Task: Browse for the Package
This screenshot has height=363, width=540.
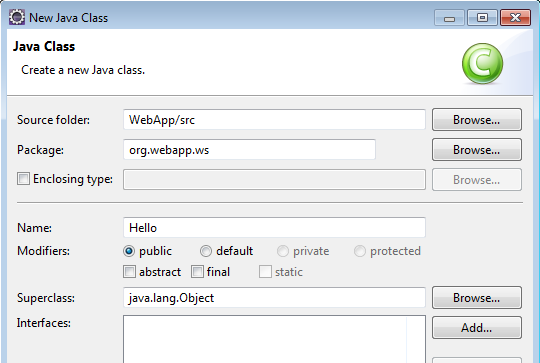Action: (477, 149)
